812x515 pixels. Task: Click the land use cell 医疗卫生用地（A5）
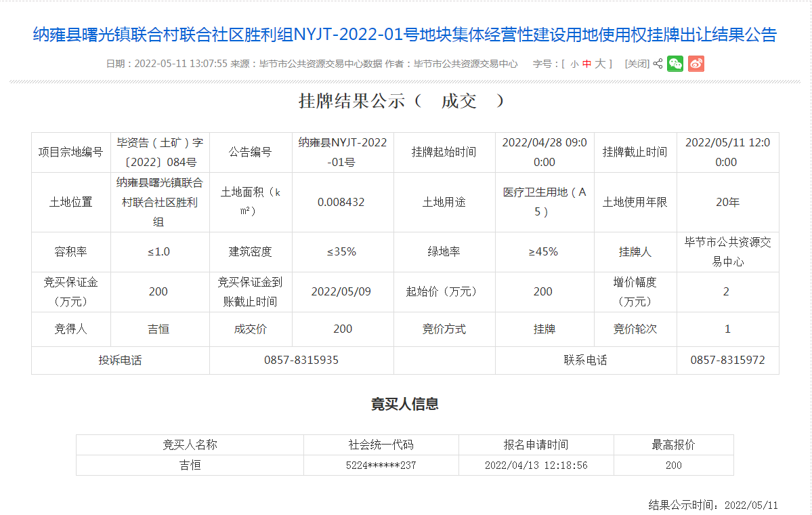click(544, 202)
